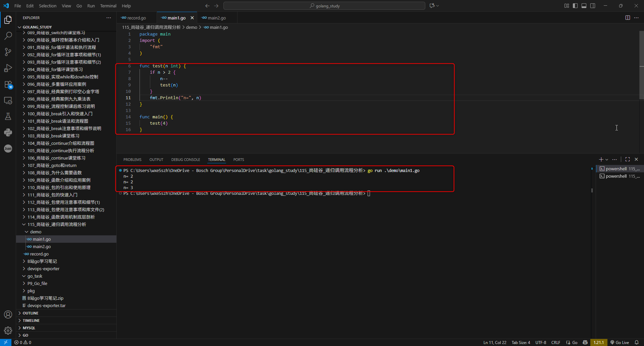Open the Manage settings gear

tap(8, 331)
